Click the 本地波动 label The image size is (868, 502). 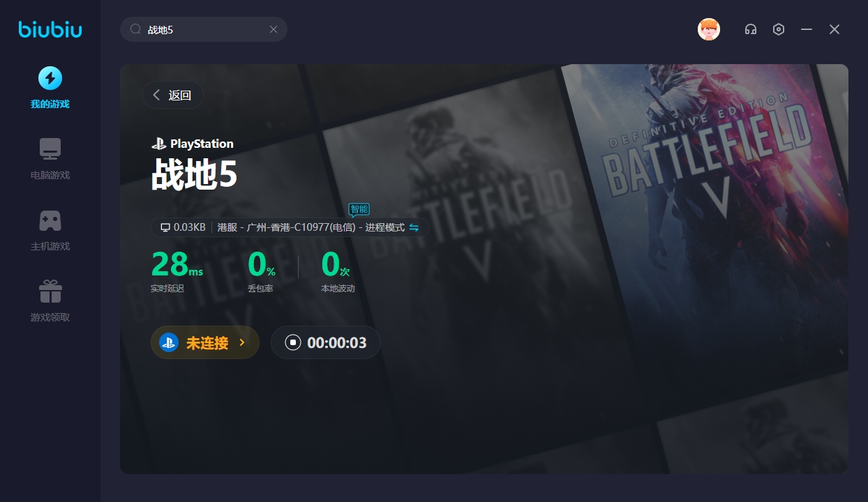(338, 289)
